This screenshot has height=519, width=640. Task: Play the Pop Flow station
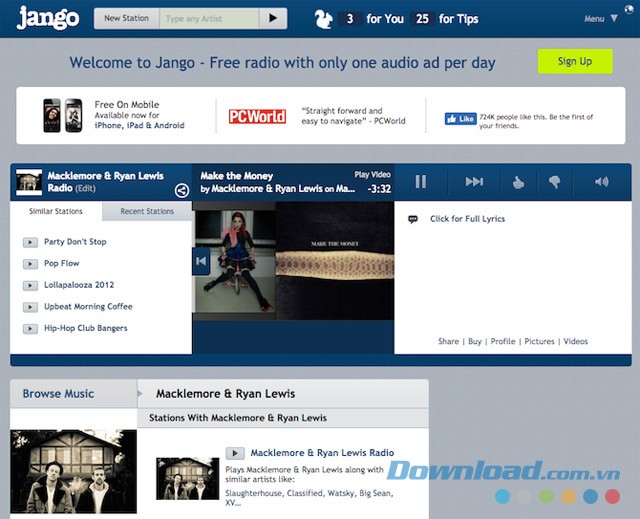pos(30,264)
